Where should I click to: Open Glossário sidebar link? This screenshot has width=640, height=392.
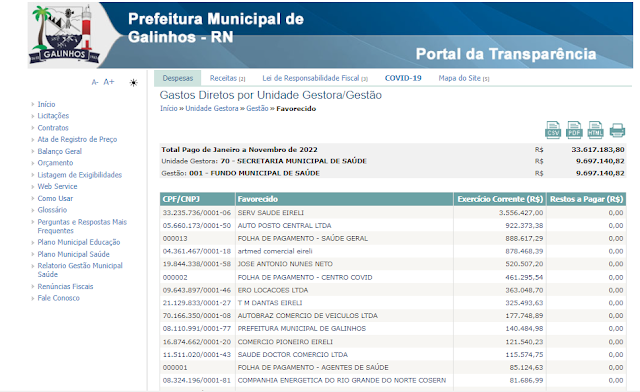pyautogui.click(x=52, y=209)
